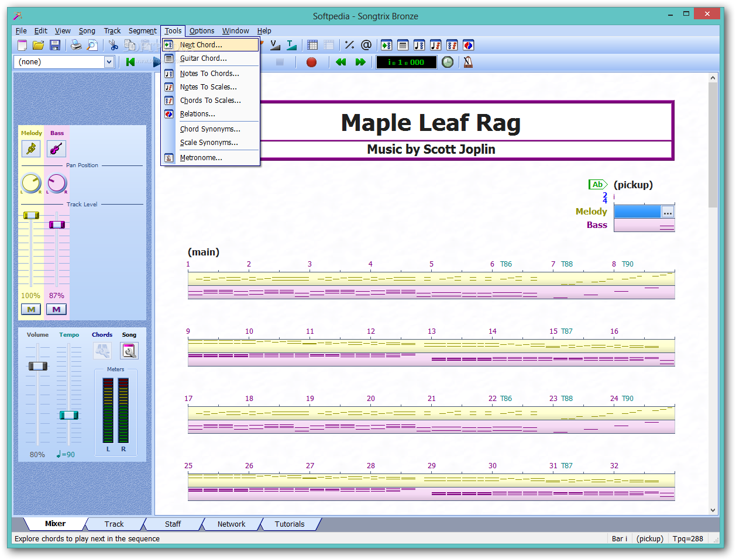Open Relations... from Tools menu
The image size is (736, 560).
pyautogui.click(x=211, y=114)
